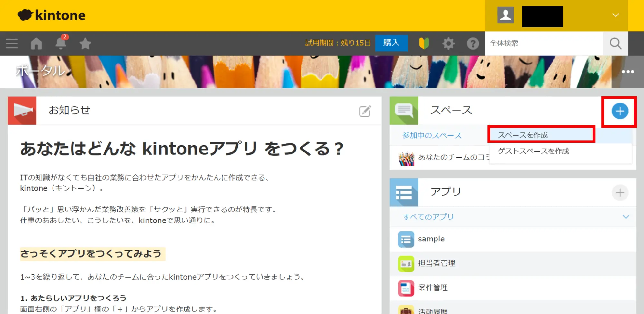Open the 担当者管理 app
The image size is (644, 314).
(437, 263)
